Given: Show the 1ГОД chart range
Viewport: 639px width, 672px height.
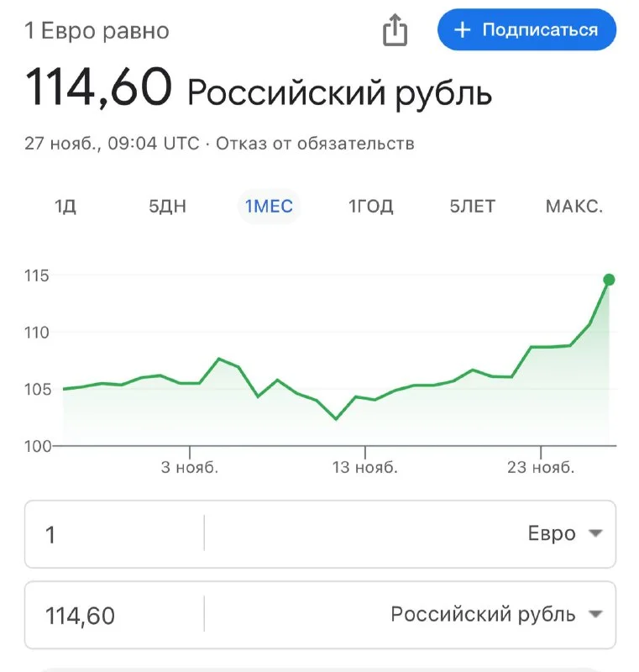Looking at the screenshot, I should click(x=371, y=206).
